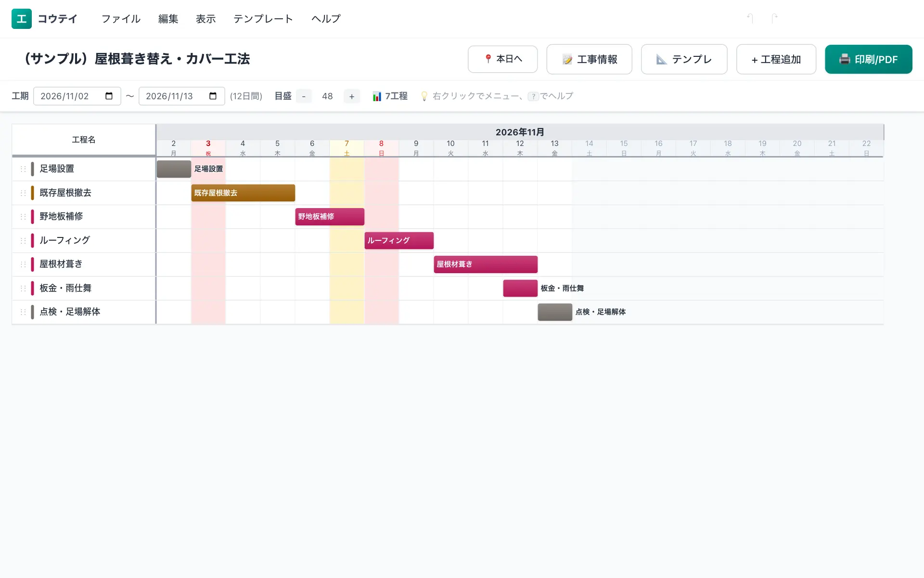The image size is (924, 578).
Task: Click the テンプレ button
Action: click(x=684, y=59)
